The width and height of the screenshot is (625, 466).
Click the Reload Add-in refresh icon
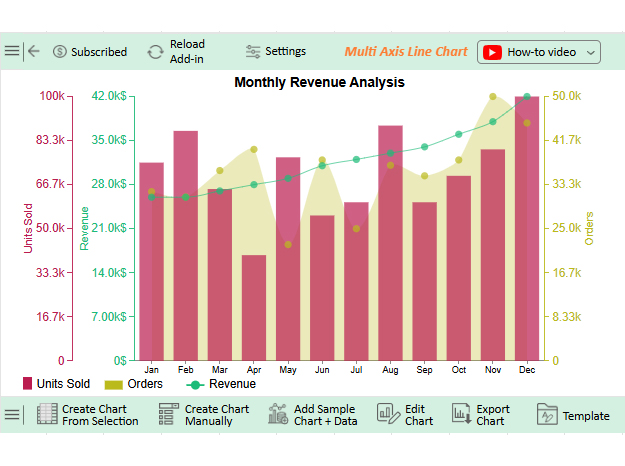(x=155, y=52)
